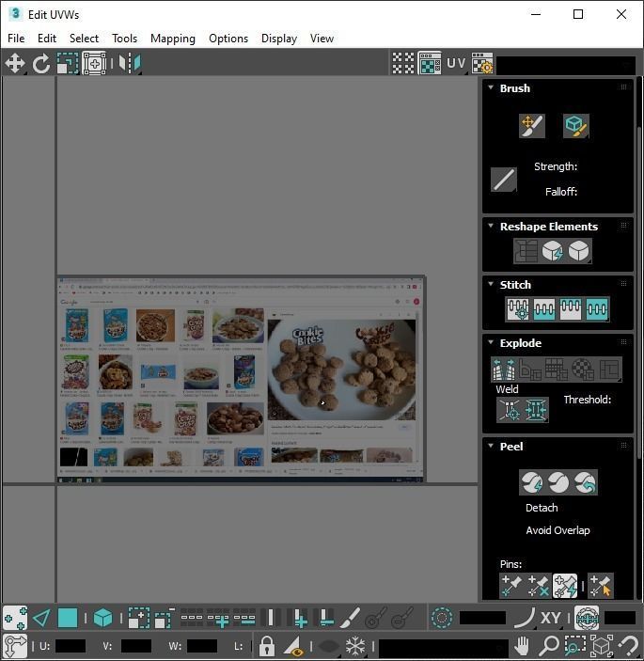Click the Quick Peel lightning icon
The width and height of the screenshot is (644, 661).
(x=532, y=482)
